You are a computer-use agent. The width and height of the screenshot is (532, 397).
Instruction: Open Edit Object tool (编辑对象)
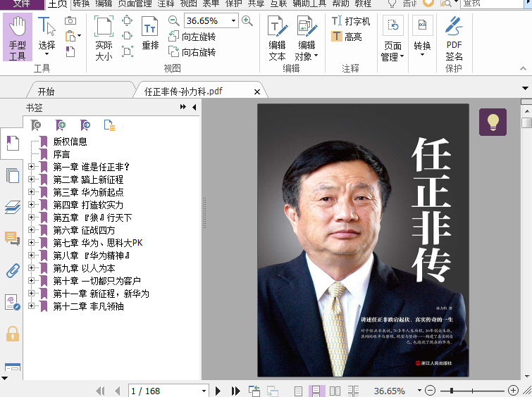pos(307,38)
